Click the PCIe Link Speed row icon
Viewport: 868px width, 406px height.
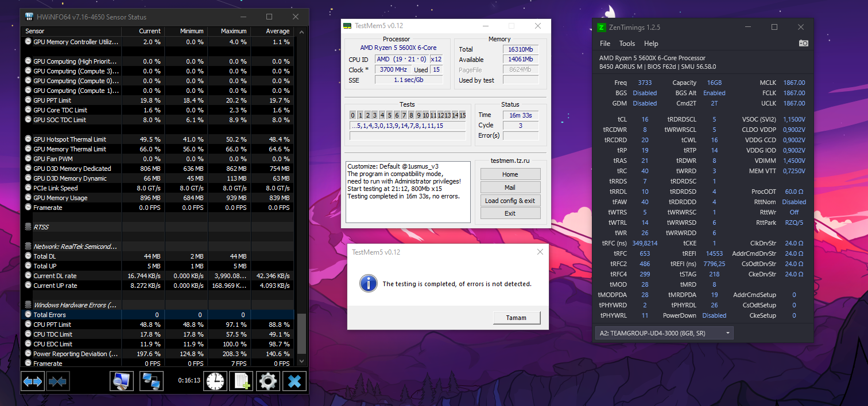[29, 188]
